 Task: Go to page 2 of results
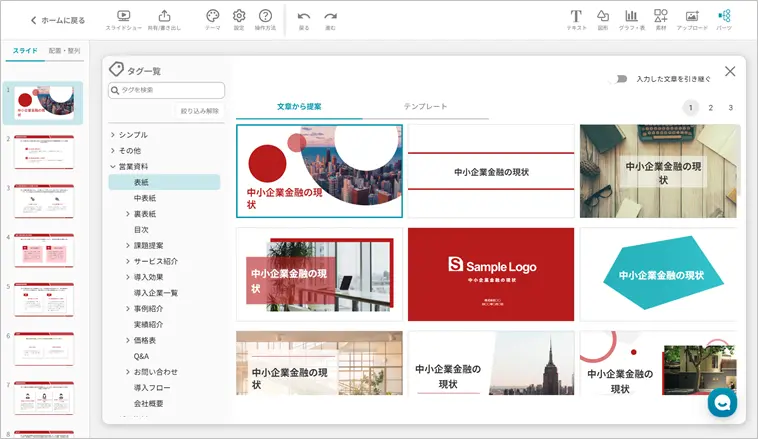click(711, 108)
